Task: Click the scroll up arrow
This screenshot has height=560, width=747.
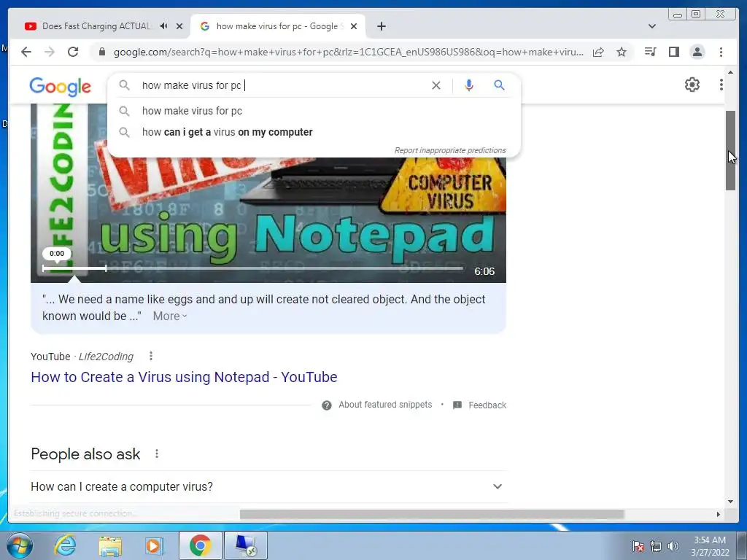Action: click(730, 72)
